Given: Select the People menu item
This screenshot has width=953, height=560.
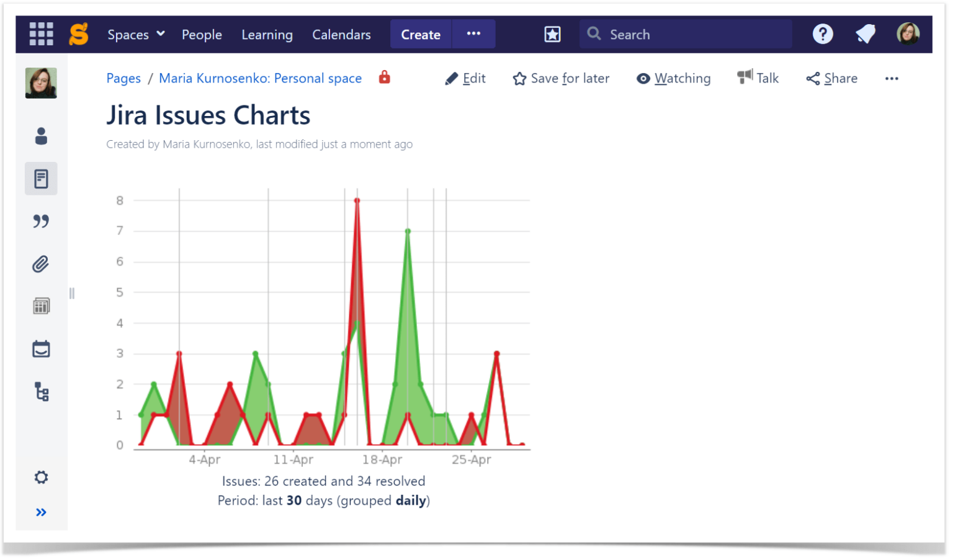Looking at the screenshot, I should click(202, 35).
